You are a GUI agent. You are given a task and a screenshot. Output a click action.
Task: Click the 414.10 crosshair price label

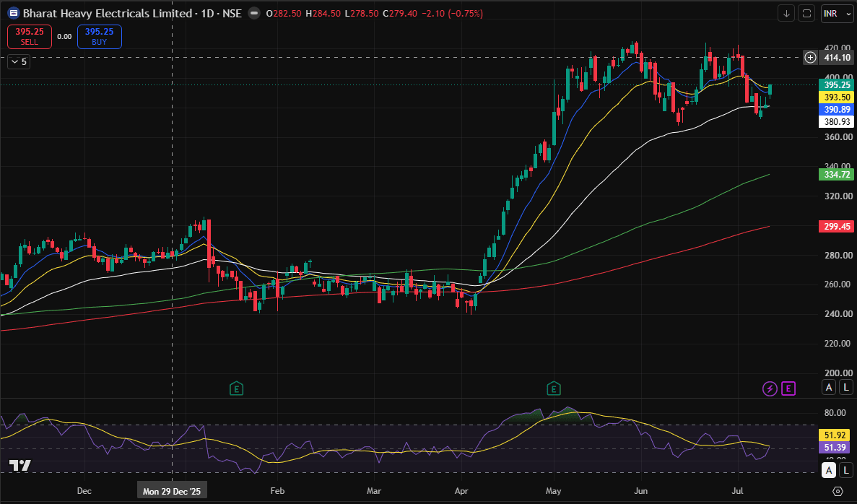[837, 57]
